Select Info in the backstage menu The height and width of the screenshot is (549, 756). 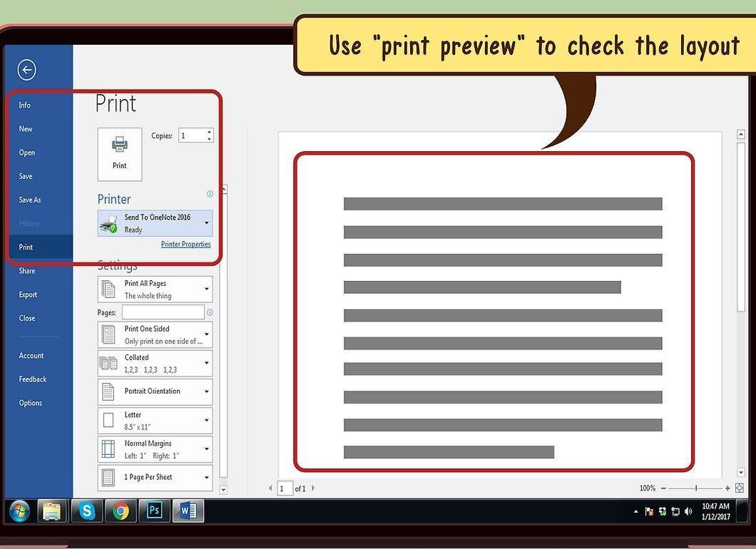(24, 105)
